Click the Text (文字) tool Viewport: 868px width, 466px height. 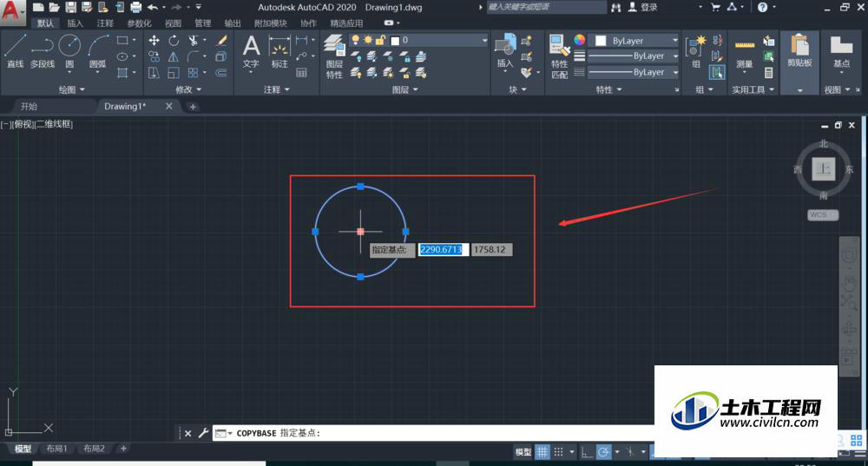click(x=251, y=51)
